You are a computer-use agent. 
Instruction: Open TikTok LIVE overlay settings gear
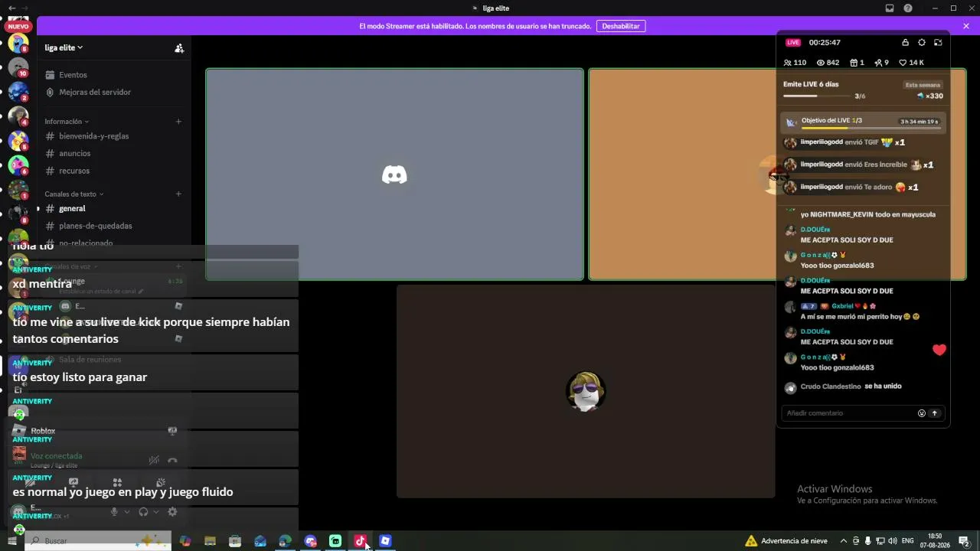[922, 43]
